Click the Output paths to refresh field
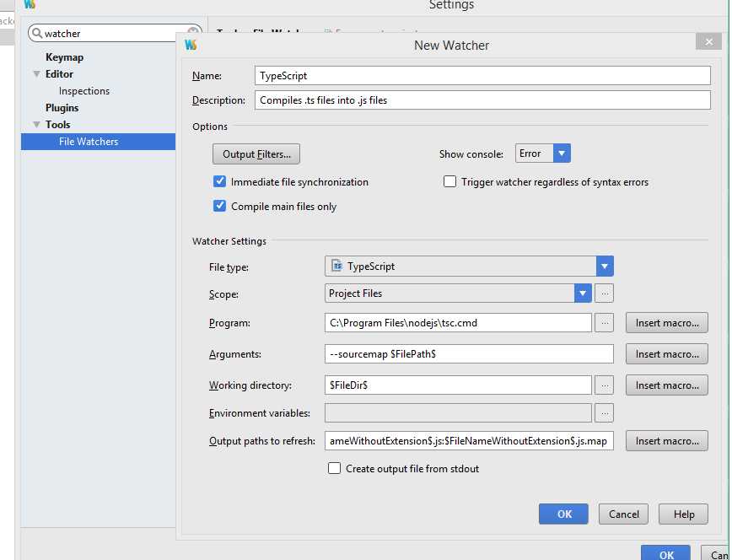732x560 pixels. [469, 441]
